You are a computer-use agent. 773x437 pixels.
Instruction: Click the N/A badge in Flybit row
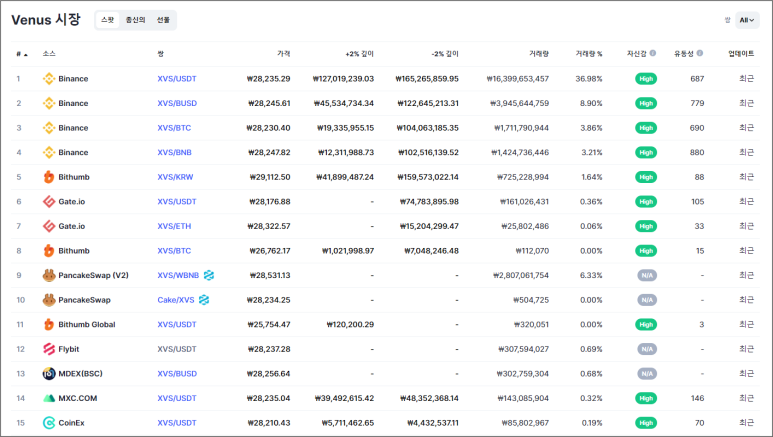click(x=647, y=349)
